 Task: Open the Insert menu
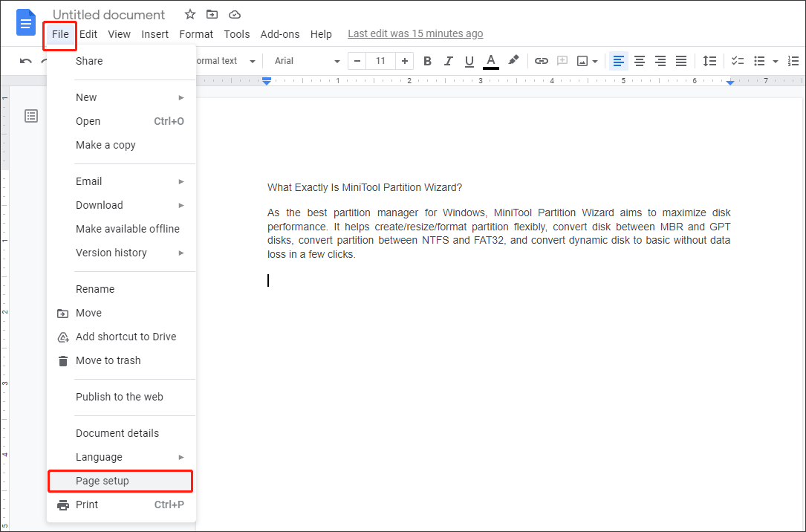click(155, 34)
